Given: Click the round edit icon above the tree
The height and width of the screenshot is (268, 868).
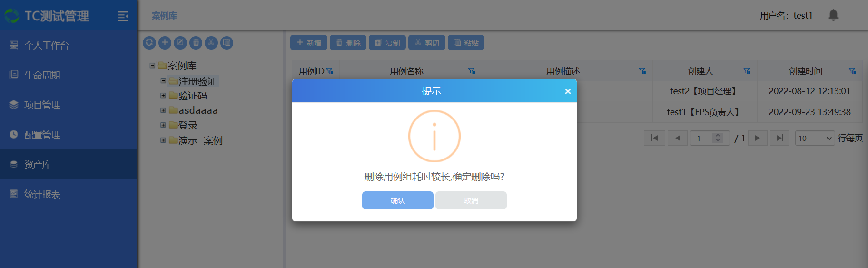Looking at the screenshot, I should pos(180,43).
